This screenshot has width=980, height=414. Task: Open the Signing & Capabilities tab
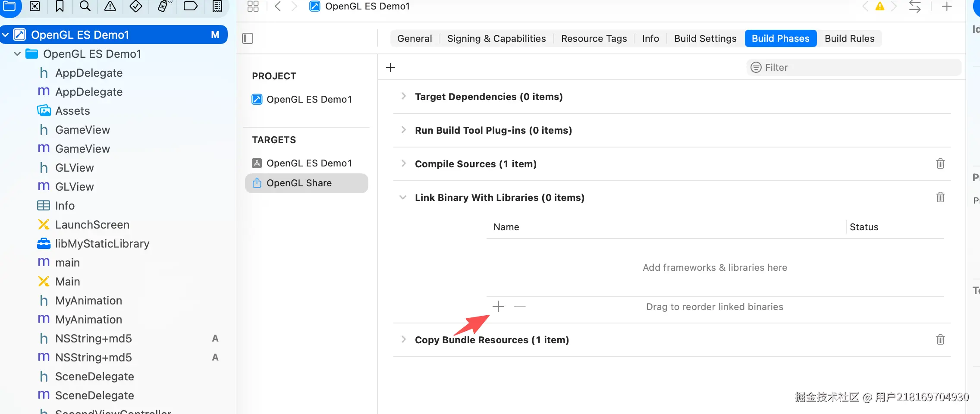coord(496,38)
